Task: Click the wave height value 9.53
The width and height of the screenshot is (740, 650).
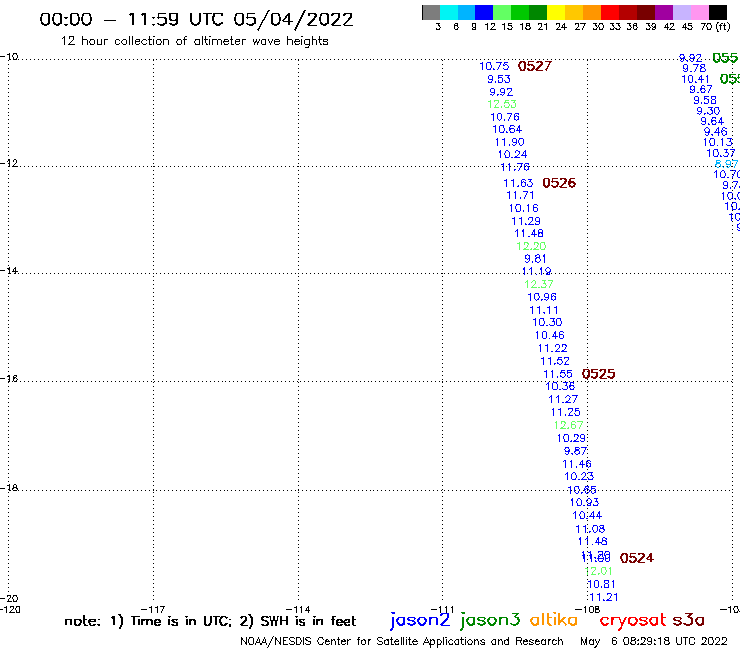Action: tap(499, 79)
